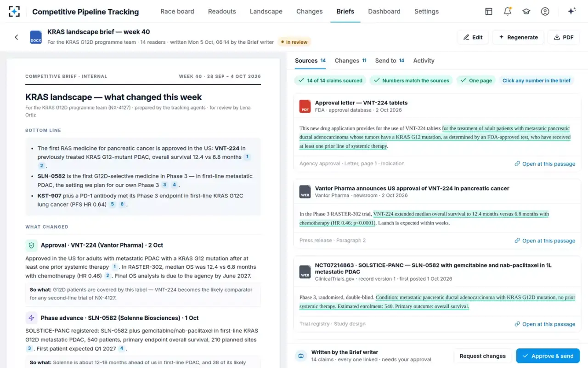Click the shield icon beside Approval · VNT-224
This screenshot has width=588, height=368.
click(x=31, y=246)
